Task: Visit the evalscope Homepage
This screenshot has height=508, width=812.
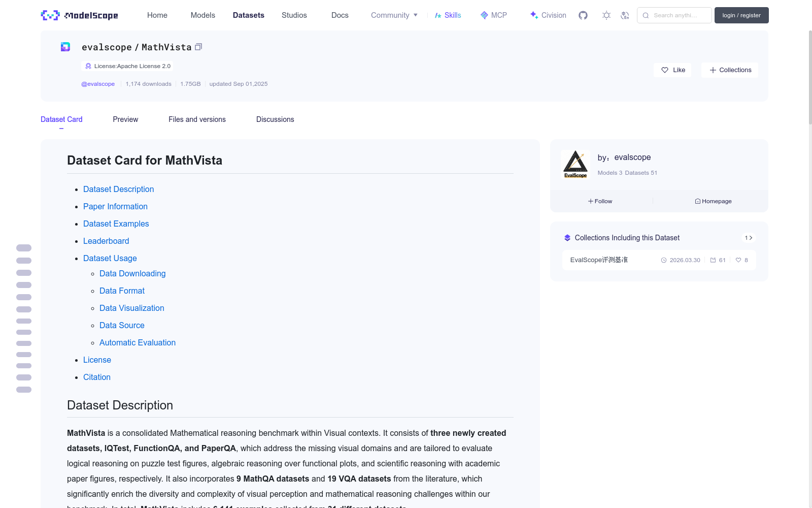Action: point(713,201)
